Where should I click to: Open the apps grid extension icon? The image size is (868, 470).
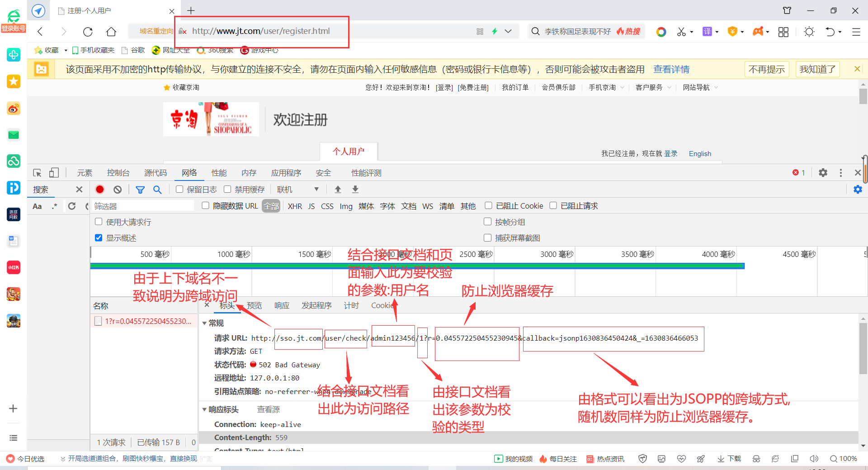point(783,31)
